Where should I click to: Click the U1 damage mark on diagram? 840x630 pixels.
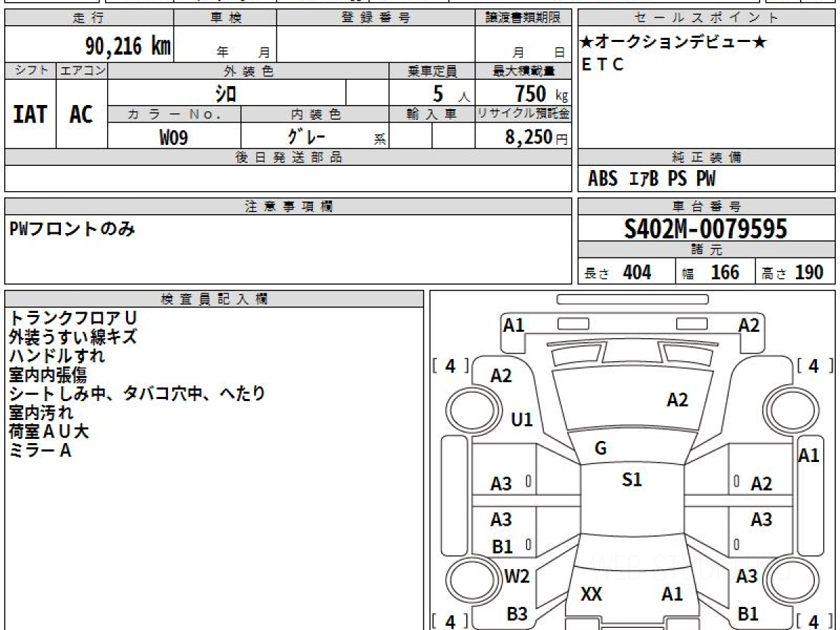coord(521,419)
